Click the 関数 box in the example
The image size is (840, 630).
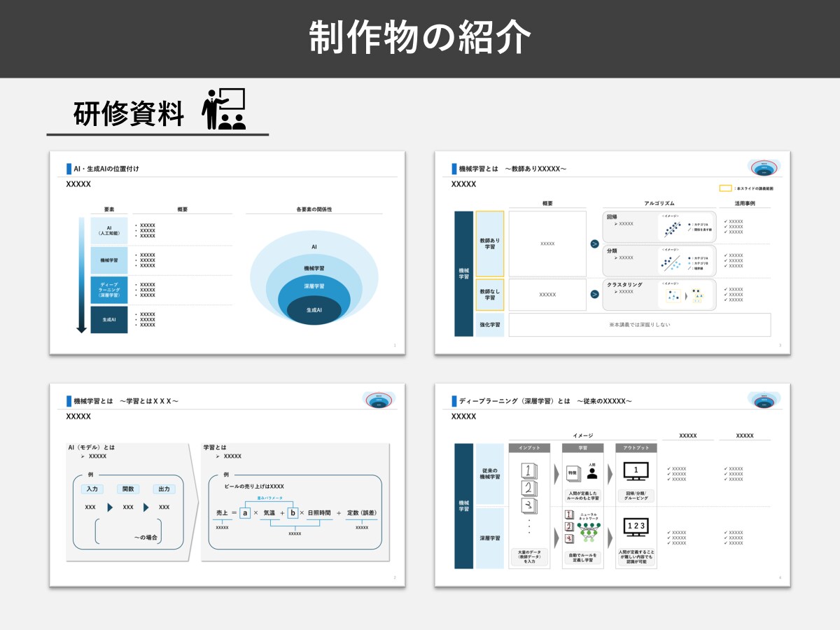pyautogui.click(x=128, y=489)
